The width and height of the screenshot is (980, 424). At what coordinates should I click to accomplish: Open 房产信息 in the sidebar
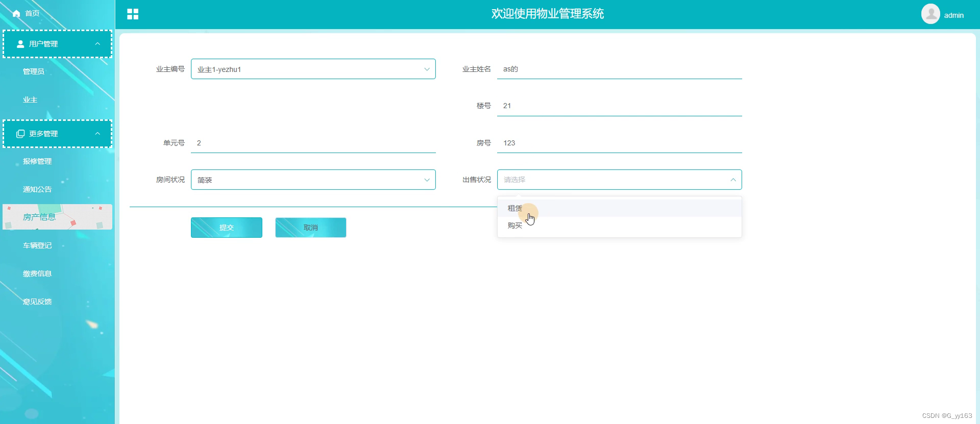(57, 217)
